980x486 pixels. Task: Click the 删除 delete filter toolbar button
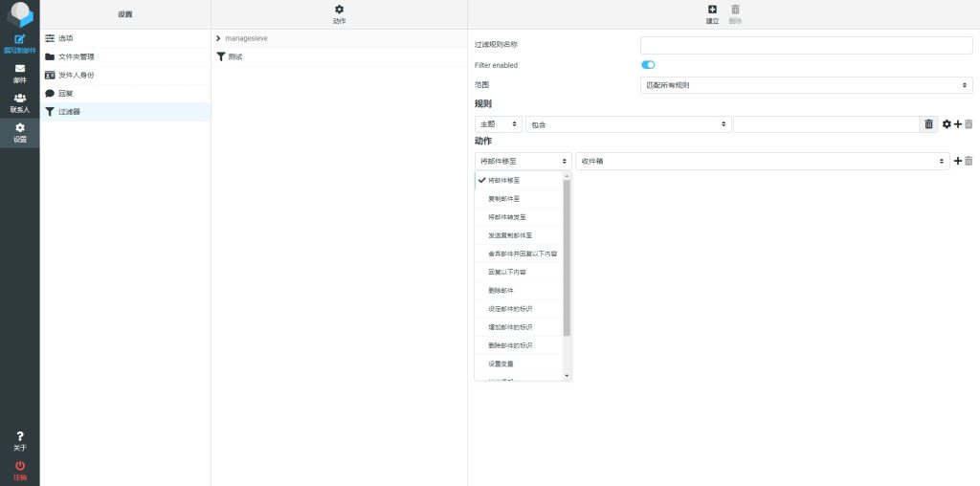click(x=735, y=14)
